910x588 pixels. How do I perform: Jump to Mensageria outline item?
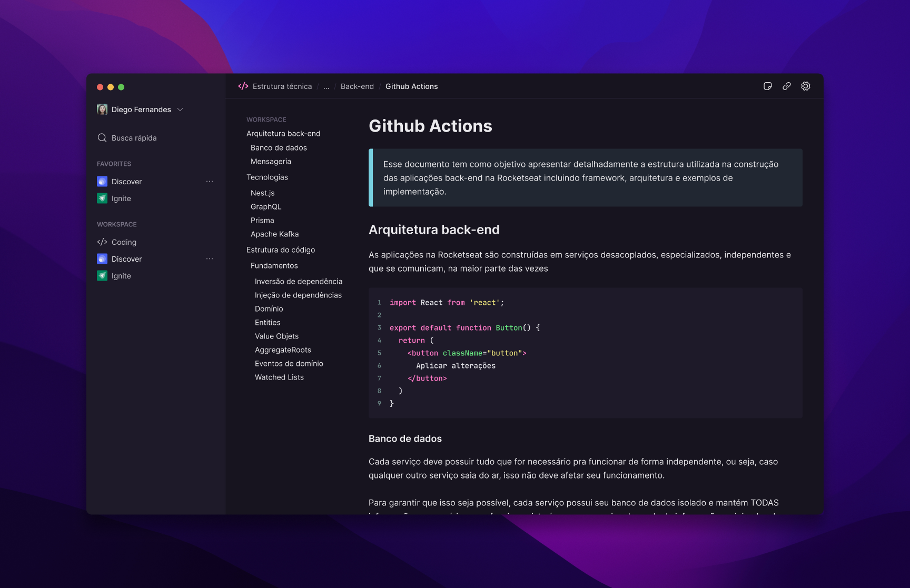click(271, 162)
